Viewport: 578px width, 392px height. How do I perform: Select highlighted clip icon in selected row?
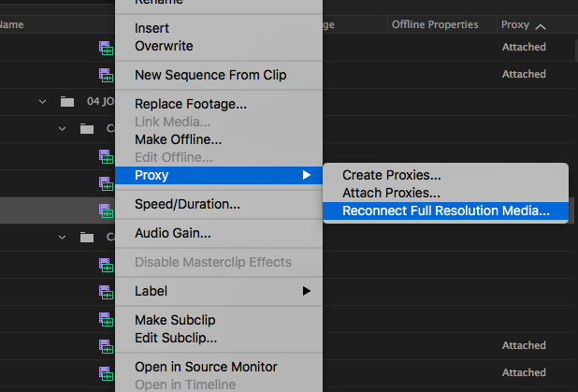pos(106,211)
